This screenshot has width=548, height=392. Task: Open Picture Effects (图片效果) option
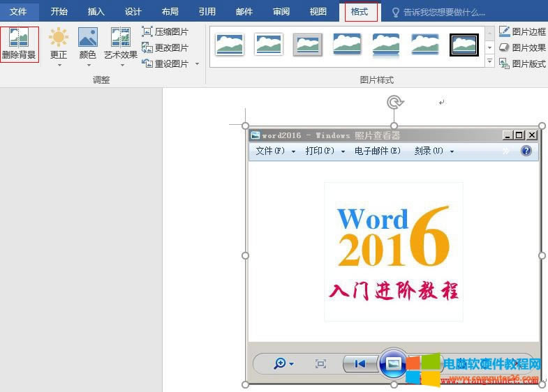522,47
